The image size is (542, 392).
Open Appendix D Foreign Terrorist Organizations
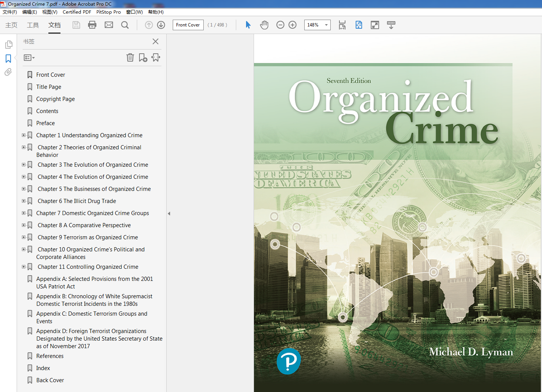[x=99, y=339]
